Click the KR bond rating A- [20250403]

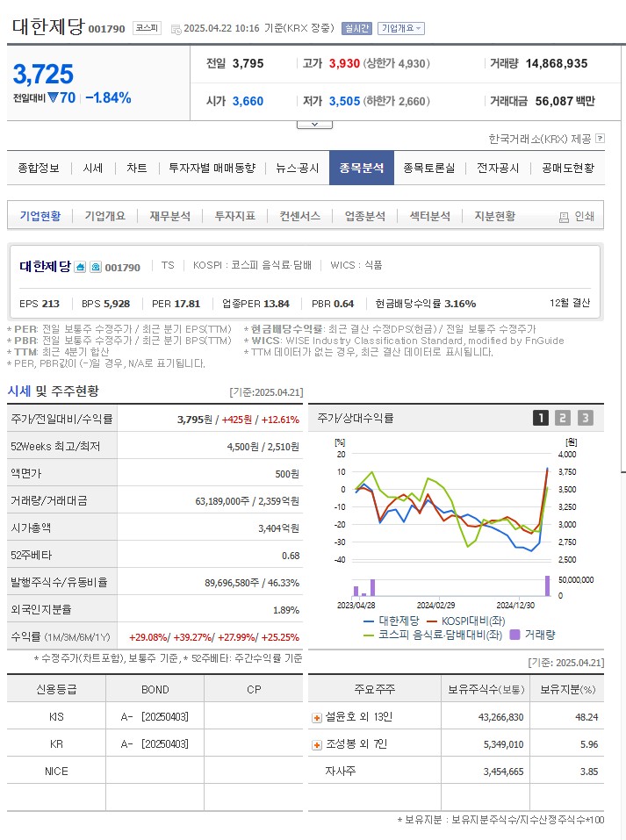tap(155, 744)
